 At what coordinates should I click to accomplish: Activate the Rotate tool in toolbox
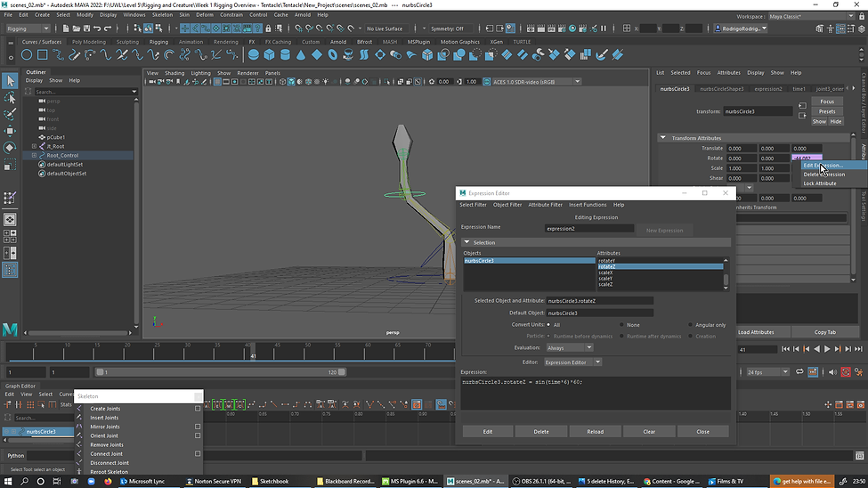coord(10,147)
